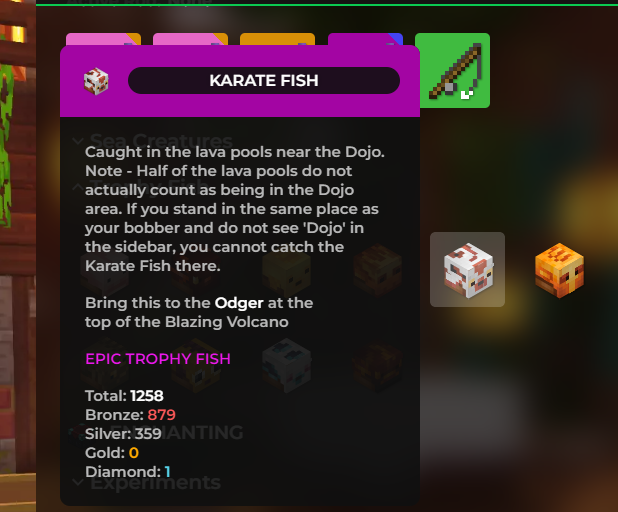The height and width of the screenshot is (512, 618).
Task: Expand the Experiments section chevron
Action: [x=78, y=482]
